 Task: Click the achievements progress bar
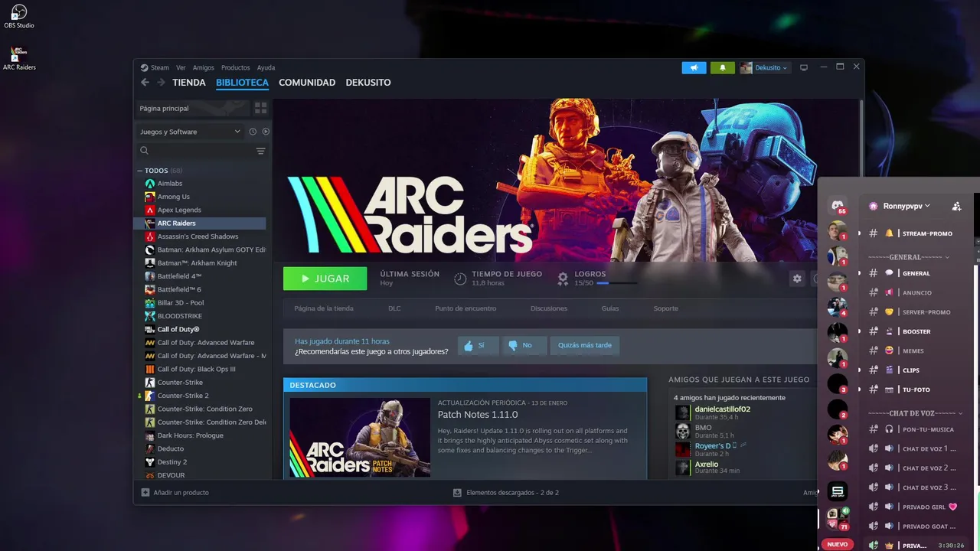[616, 283]
